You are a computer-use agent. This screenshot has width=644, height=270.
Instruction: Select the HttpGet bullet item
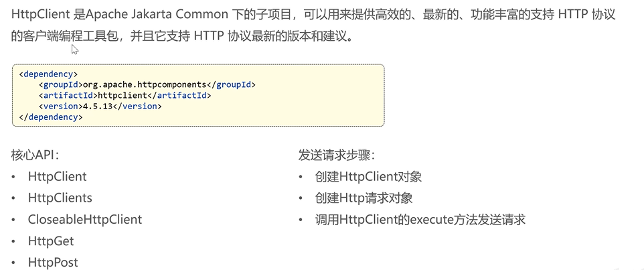51,241
